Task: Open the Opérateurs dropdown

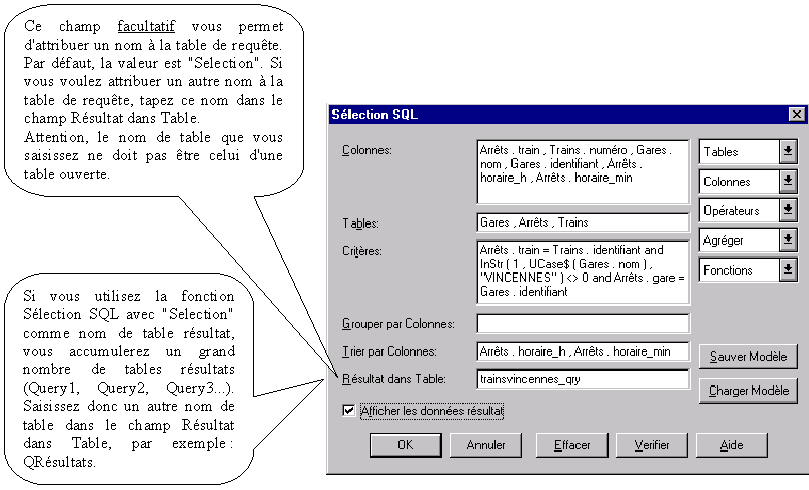Action: (788, 211)
